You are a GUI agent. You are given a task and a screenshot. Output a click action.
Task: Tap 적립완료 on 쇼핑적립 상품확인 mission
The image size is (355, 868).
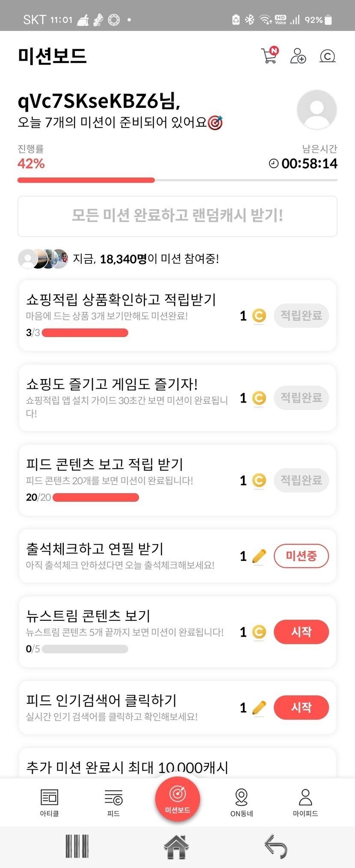(x=301, y=316)
